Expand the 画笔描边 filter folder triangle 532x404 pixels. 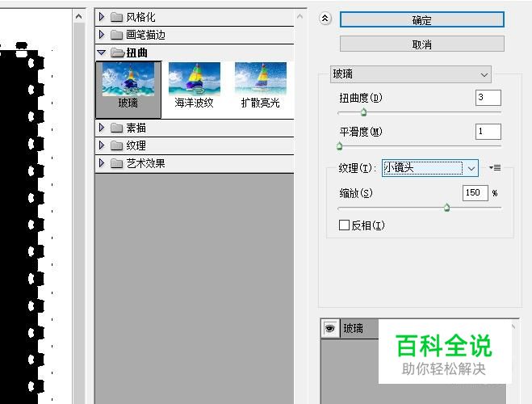click(102, 34)
